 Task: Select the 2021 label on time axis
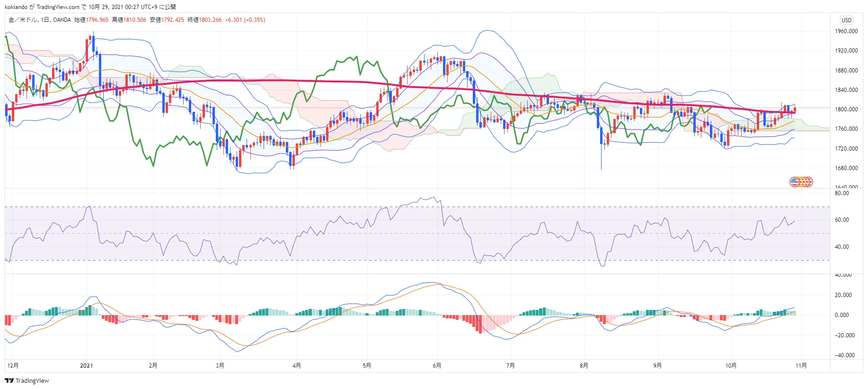[87, 365]
